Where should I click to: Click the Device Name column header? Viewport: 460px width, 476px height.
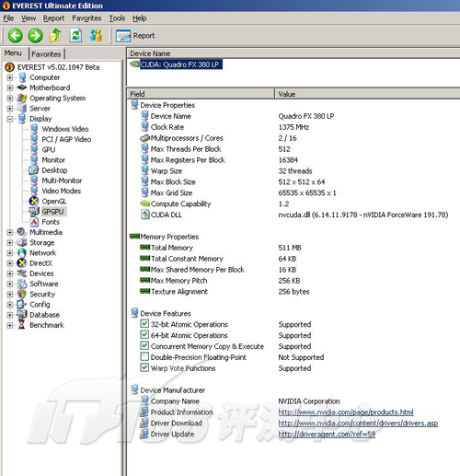293,53
